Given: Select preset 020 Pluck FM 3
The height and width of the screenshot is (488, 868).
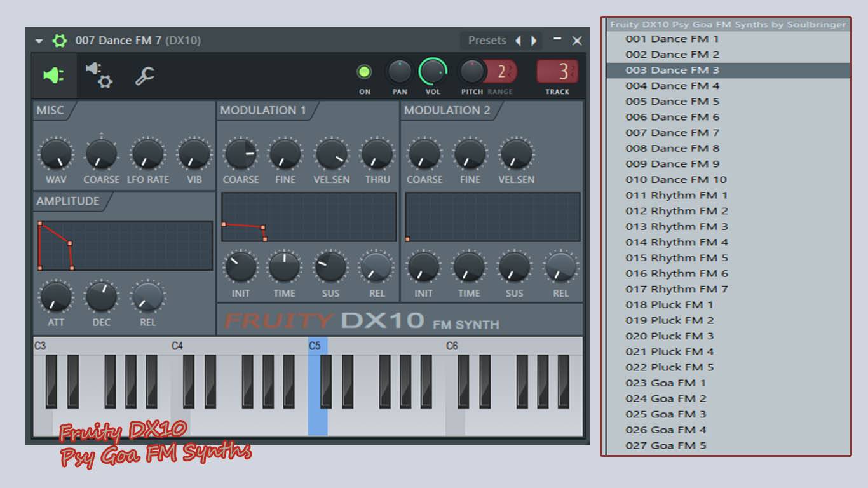Looking at the screenshot, I should tap(728, 335).
